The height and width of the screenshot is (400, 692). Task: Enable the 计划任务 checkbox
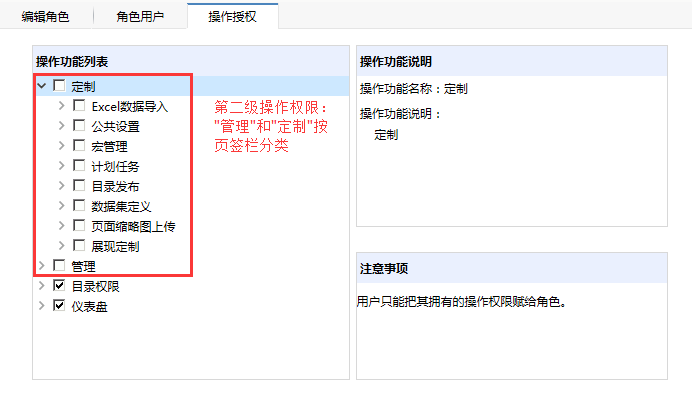[79, 166]
